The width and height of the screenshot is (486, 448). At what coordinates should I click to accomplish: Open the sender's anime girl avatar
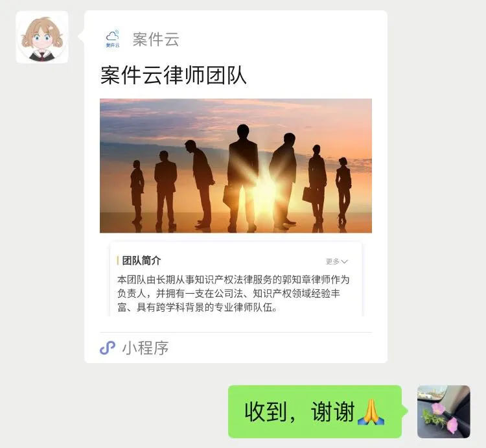(x=42, y=37)
